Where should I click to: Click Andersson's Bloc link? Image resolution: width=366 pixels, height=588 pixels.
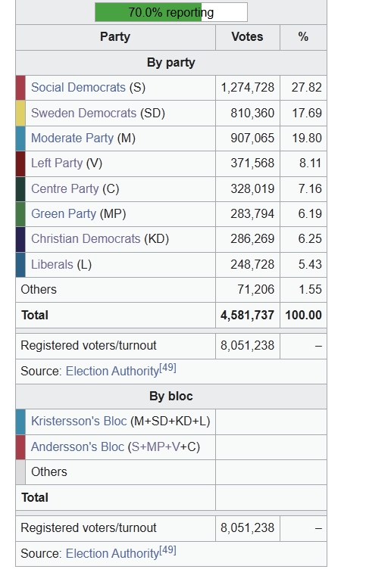click(77, 446)
